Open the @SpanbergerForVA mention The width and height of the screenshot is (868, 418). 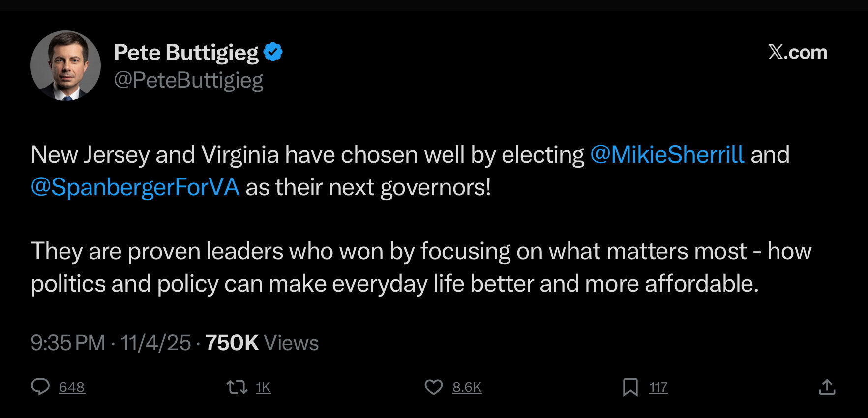[135, 187]
